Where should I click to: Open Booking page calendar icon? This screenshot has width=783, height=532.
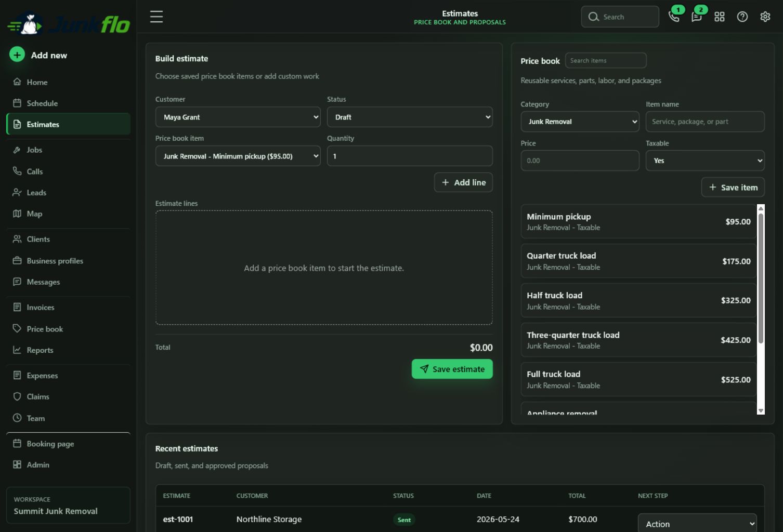click(x=17, y=443)
